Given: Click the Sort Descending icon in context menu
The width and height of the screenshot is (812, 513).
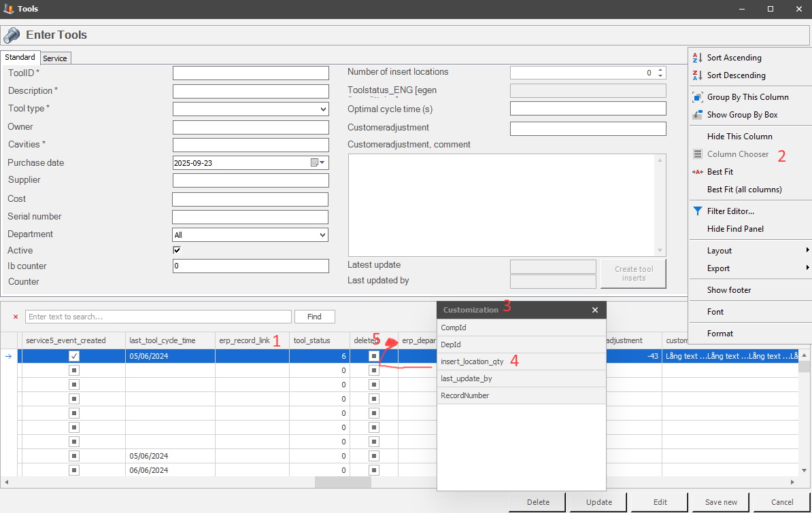Looking at the screenshot, I should click(x=697, y=75).
